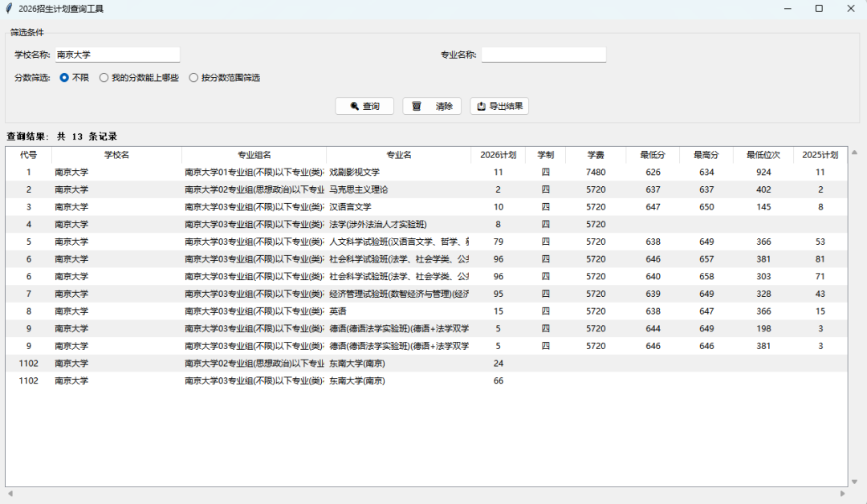The width and height of the screenshot is (867, 504).
Task: Click 东南大学(南京) row with plan 24
Action: [426, 364]
